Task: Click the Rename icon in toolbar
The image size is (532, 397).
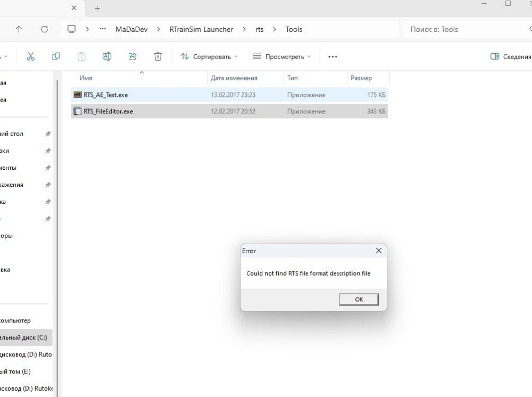Action: (x=107, y=56)
